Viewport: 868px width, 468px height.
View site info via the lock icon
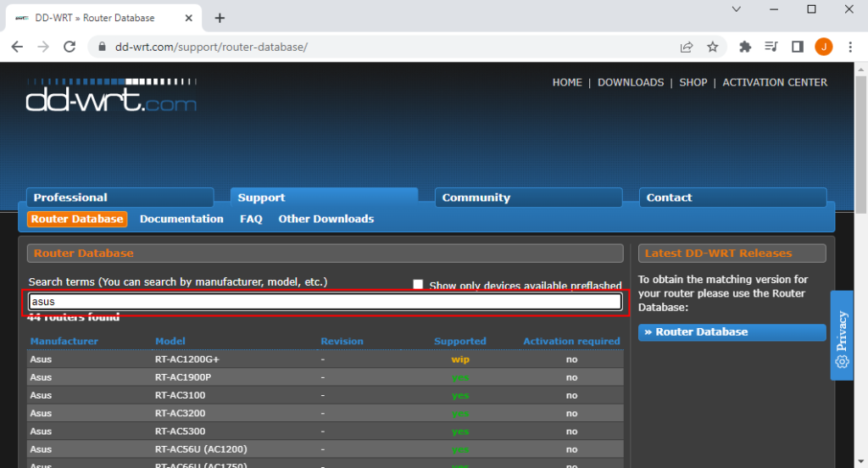[102, 47]
